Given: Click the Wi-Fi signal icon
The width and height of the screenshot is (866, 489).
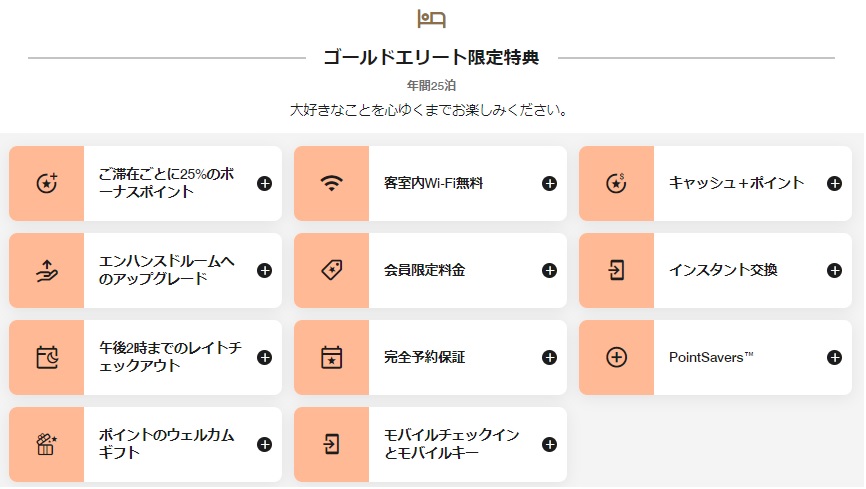Looking at the screenshot, I should point(331,183).
